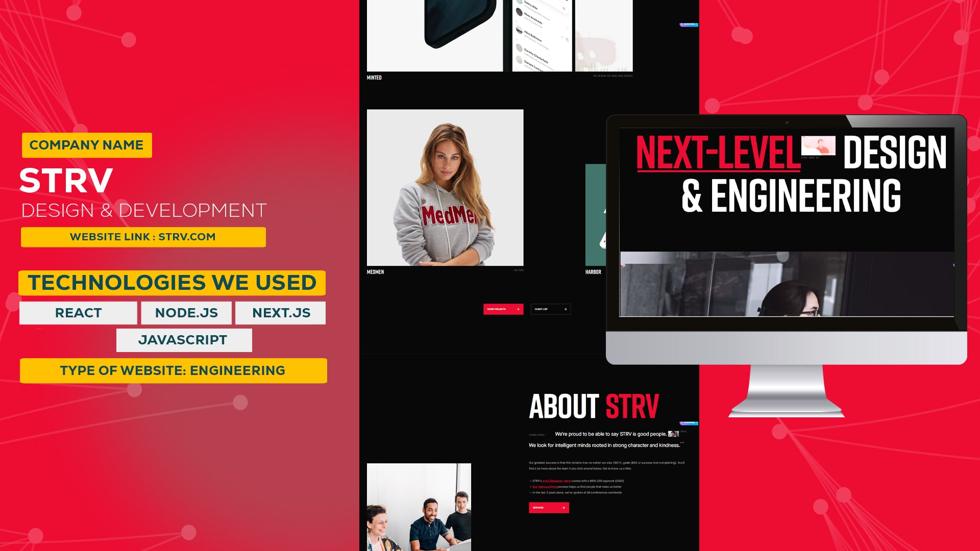The image size is (980, 551).
Task: Select the JavaScript technology badge
Action: pos(183,340)
